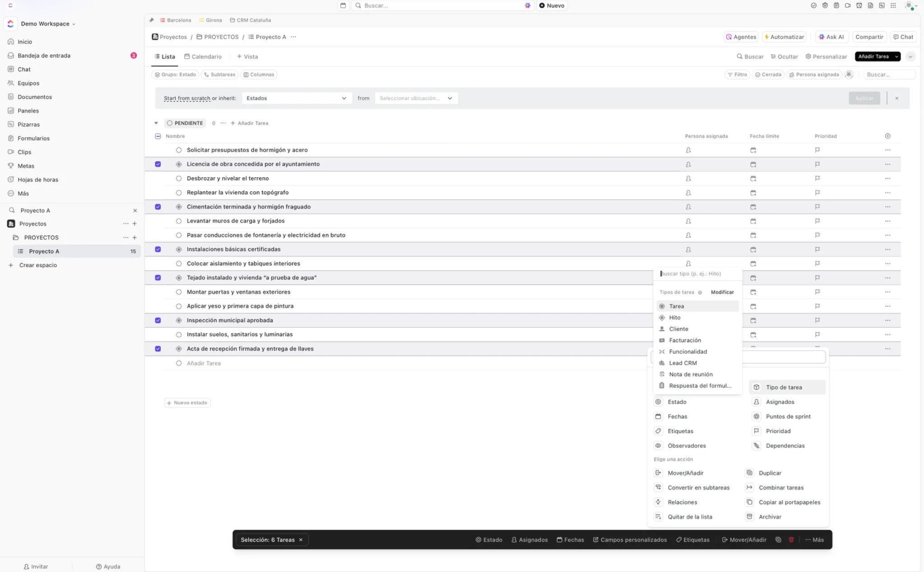Image resolution: width=924 pixels, height=572 pixels.
Task: Expand the Seleccionar ubicación dropdown
Action: [416, 98]
